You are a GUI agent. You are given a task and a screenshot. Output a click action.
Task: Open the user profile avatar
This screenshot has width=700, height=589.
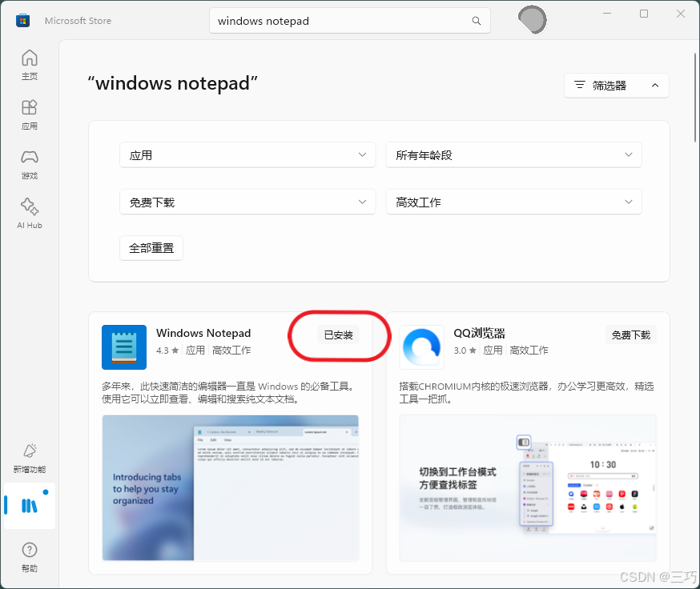click(x=532, y=20)
